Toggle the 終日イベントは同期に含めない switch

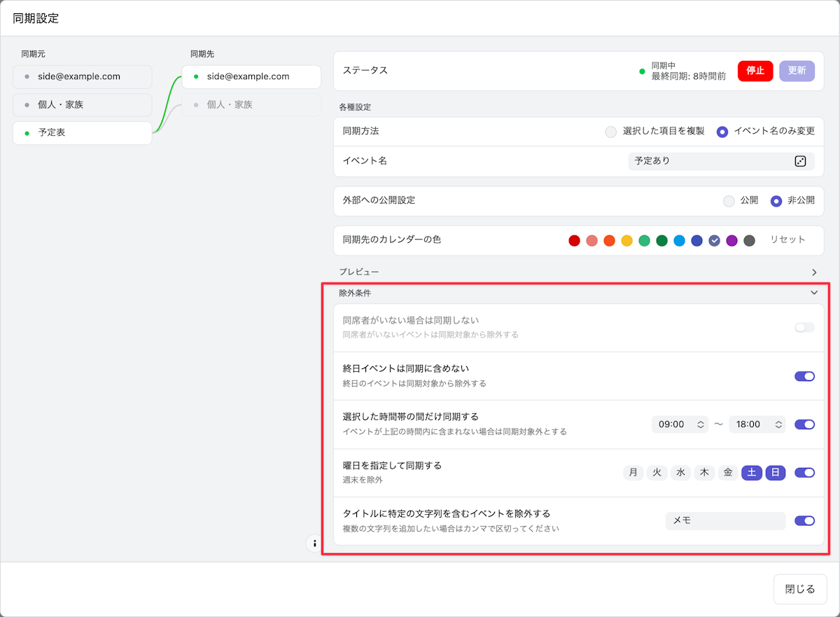pyautogui.click(x=804, y=376)
